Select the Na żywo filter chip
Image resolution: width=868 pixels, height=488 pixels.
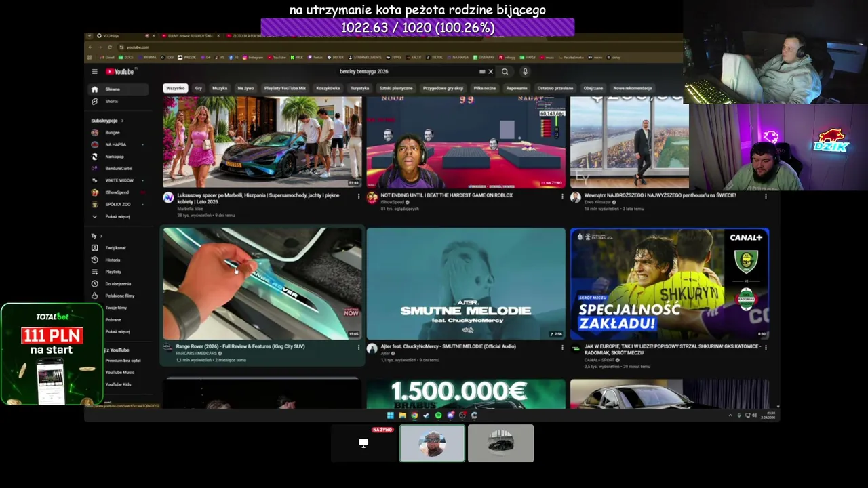coord(245,88)
